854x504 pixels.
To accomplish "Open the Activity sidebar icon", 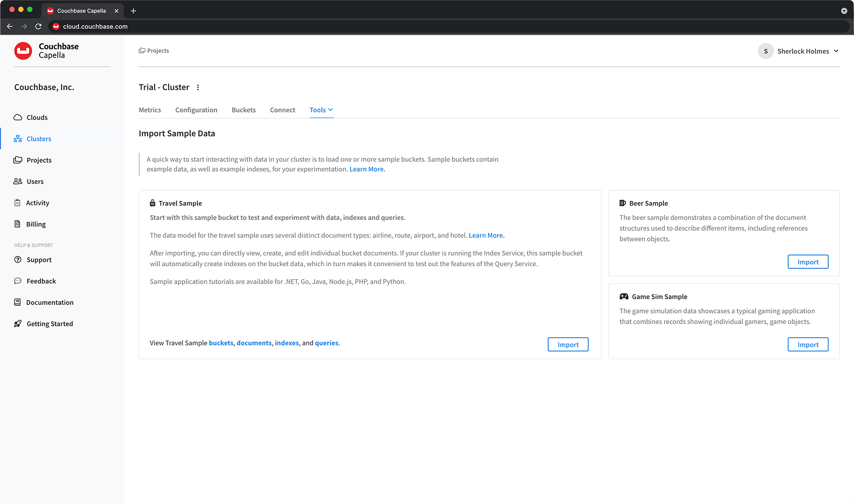I will [18, 203].
